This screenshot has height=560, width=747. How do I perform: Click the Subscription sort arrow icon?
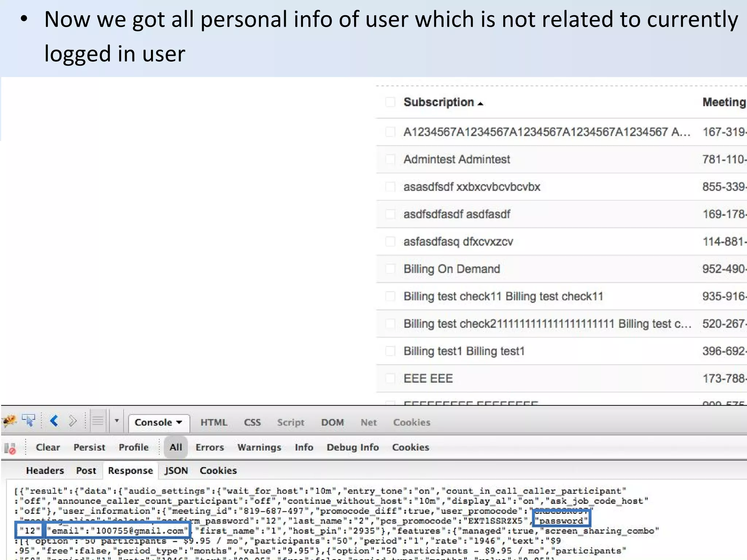coord(480,104)
